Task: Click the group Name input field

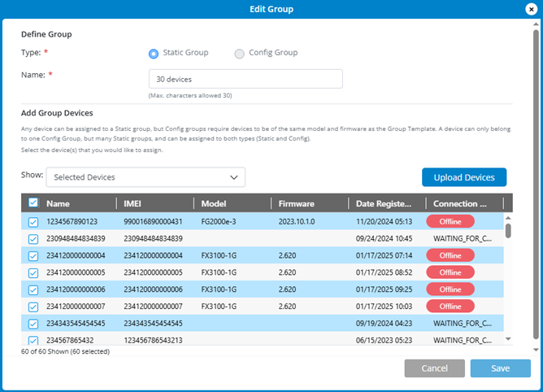Action: (x=245, y=79)
